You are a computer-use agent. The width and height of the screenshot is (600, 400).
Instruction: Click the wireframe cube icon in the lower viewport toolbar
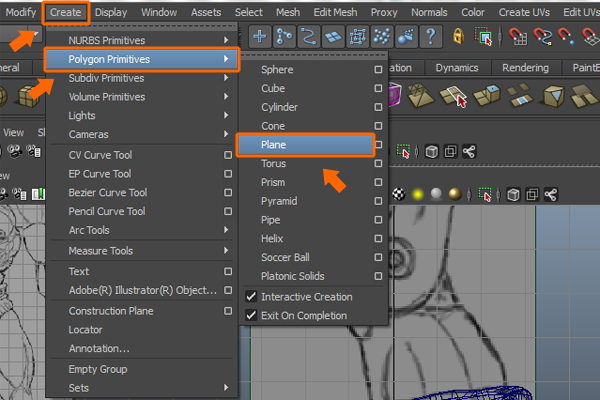(513, 195)
